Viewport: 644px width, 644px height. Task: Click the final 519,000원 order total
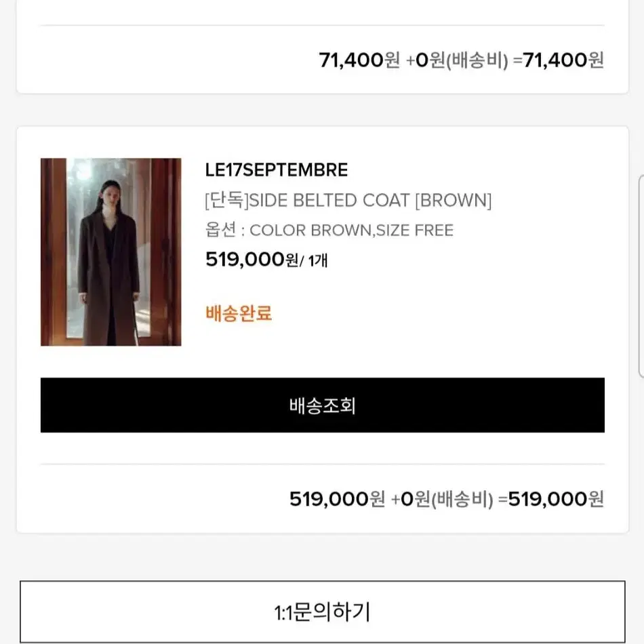pos(556,499)
